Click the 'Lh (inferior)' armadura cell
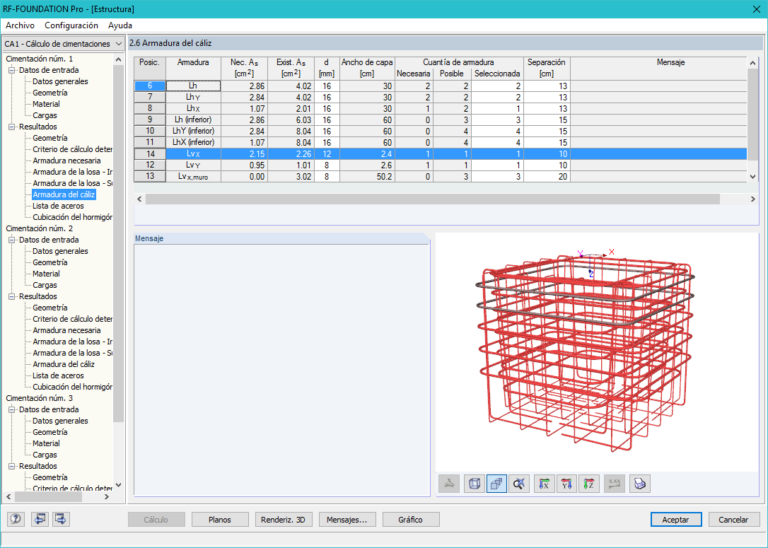This screenshot has height=548, width=768. 193,120
